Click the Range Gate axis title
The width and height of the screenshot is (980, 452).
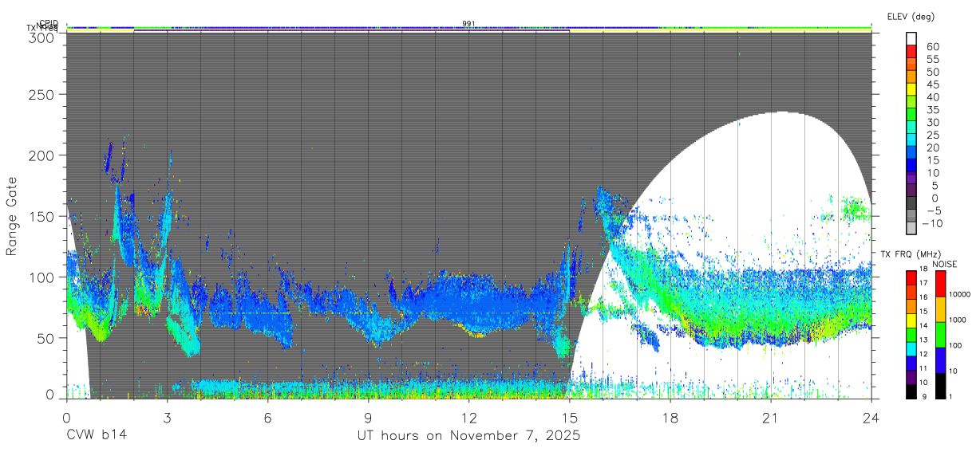click(x=12, y=216)
